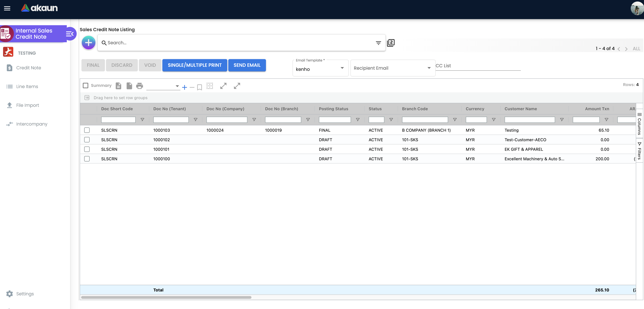
Task: Click the blue plus add view icon
Action: pyautogui.click(x=185, y=87)
